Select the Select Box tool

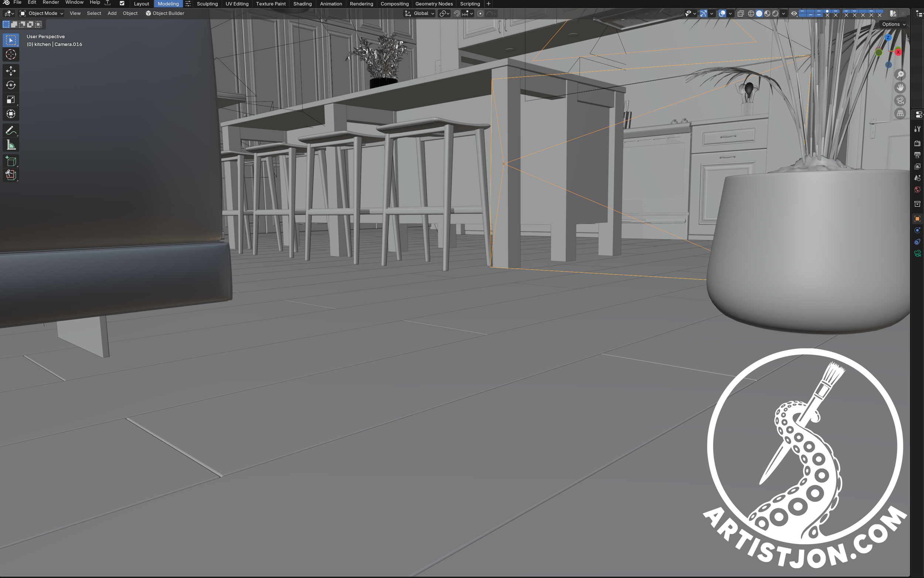pyautogui.click(x=11, y=40)
